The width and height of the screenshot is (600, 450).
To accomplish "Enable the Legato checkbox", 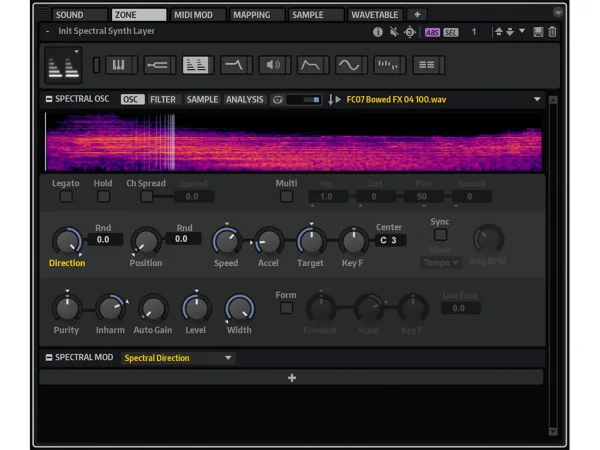I will coord(66,197).
